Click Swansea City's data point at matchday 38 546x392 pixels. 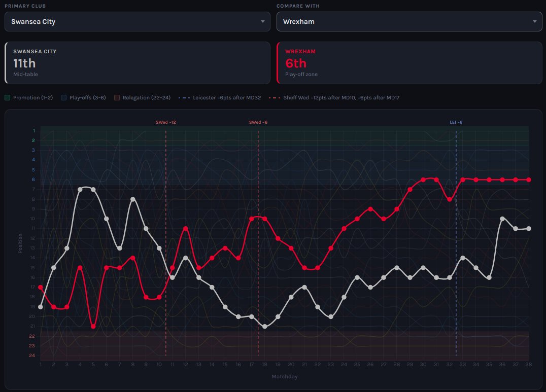(529, 229)
